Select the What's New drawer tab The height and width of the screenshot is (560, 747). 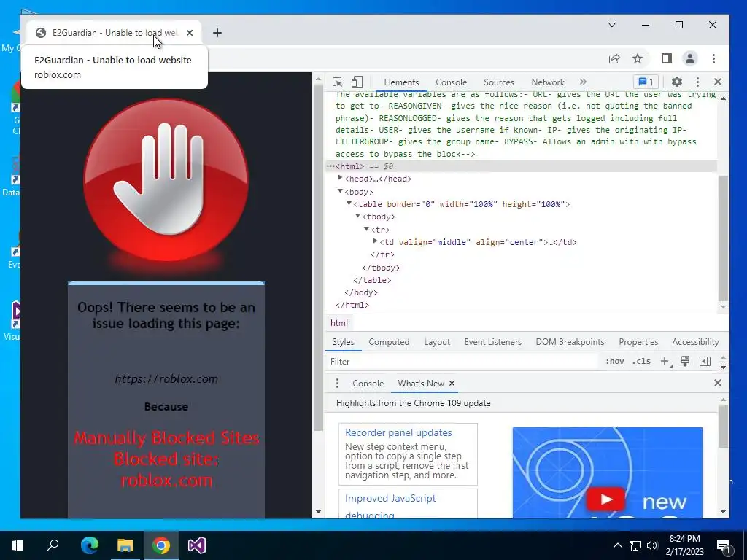pyautogui.click(x=421, y=384)
